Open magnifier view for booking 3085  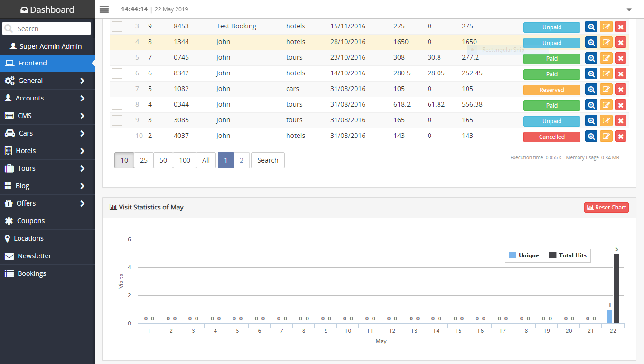point(591,121)
